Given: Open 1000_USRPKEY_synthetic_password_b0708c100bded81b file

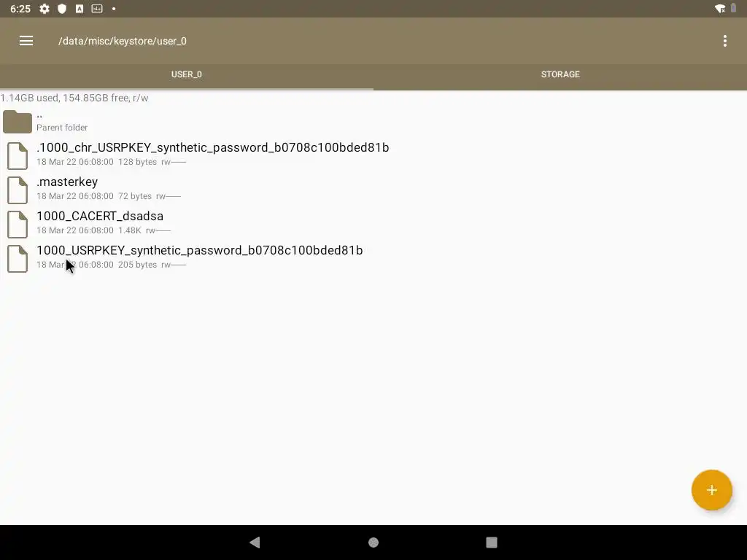Looking at the screenshot, I should (x=373, y=258).
